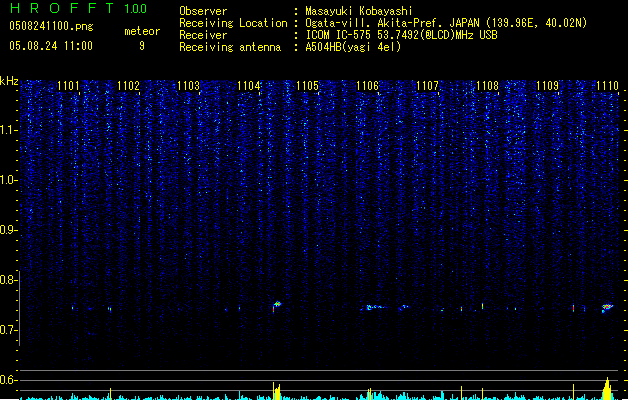The height and width of the screenshot is (400, 629).
Task: Click the HROFFT 1.0.0 title text
Action: coord(78,8)
